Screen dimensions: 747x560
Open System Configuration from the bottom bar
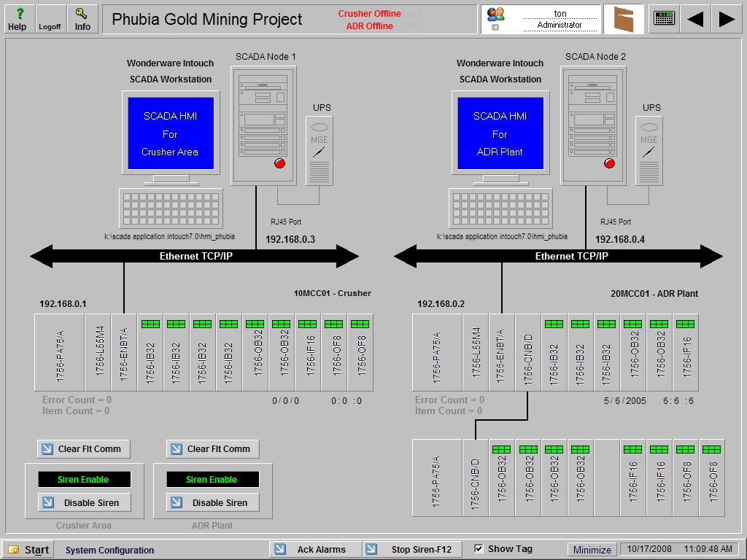110,549
